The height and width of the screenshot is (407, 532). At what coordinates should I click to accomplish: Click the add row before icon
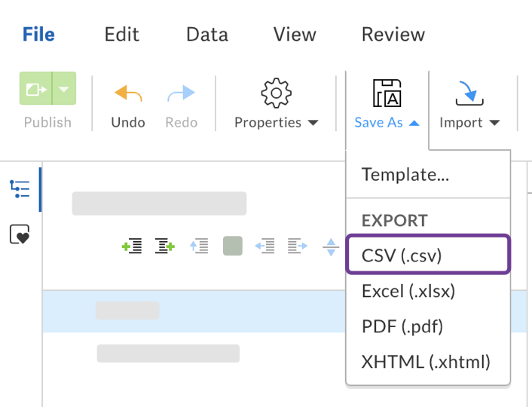pos(132,246)
